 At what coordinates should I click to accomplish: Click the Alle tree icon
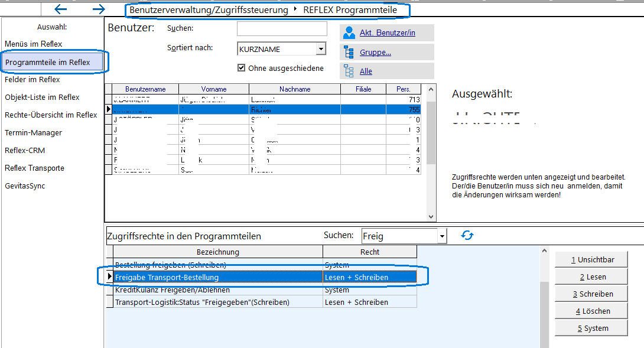pyautogui.click(x=349, y=71)
